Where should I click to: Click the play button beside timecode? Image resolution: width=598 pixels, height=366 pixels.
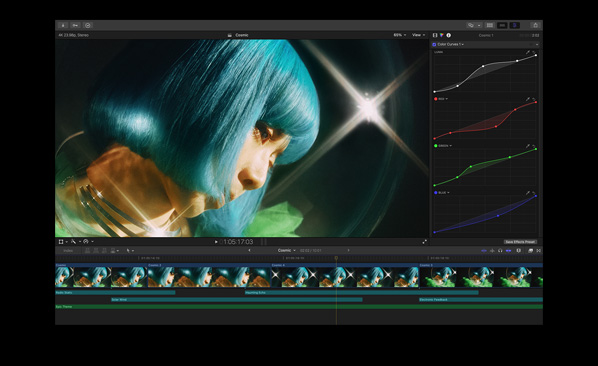[x=216, y=242]
